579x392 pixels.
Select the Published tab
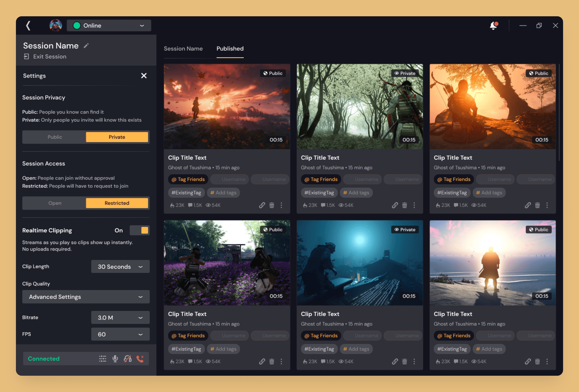click(x=230, y=49)
